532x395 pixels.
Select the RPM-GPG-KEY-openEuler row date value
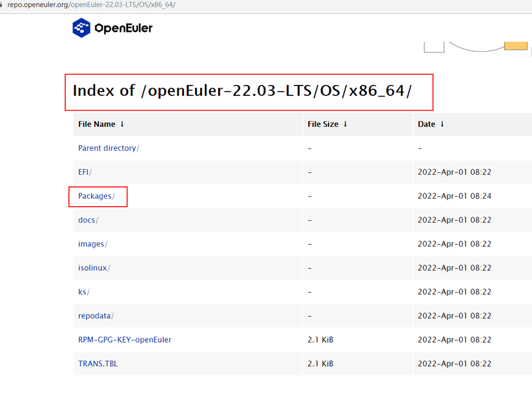click(x=455, y=340)
